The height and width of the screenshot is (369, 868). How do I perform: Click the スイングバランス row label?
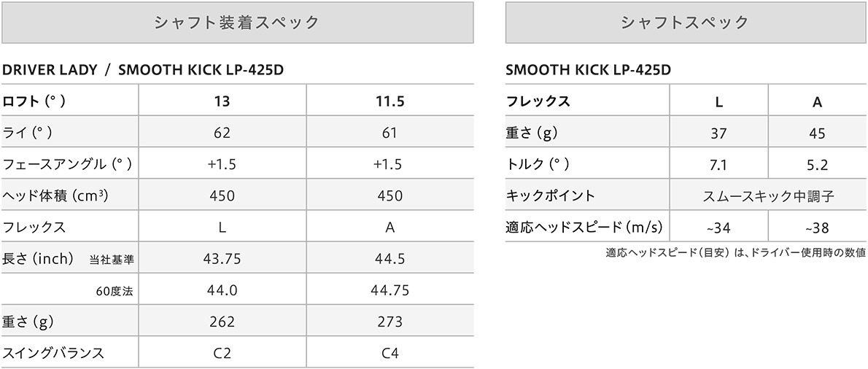(54, 354)
